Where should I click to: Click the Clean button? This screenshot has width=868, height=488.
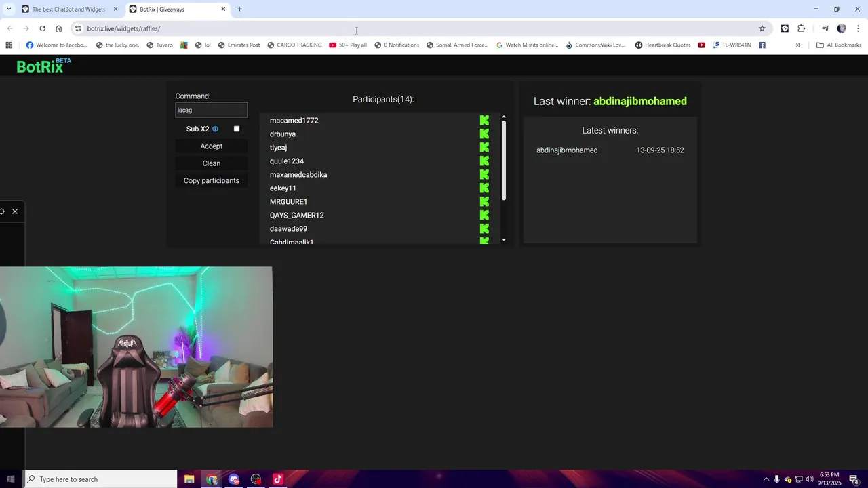tap(212, 163)
